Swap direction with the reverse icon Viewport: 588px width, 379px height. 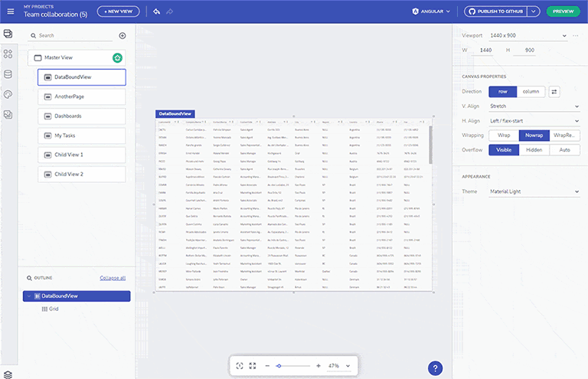click(554, 91)
